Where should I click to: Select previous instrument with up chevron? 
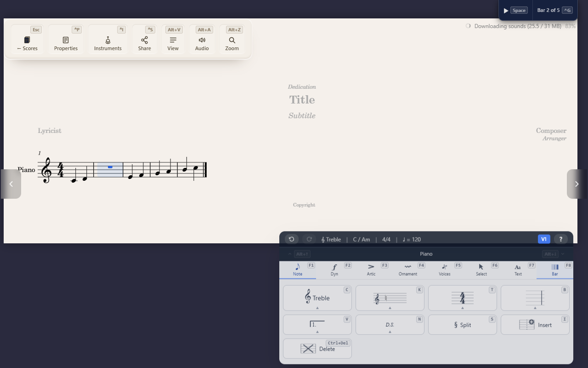(x=290, y=254)
